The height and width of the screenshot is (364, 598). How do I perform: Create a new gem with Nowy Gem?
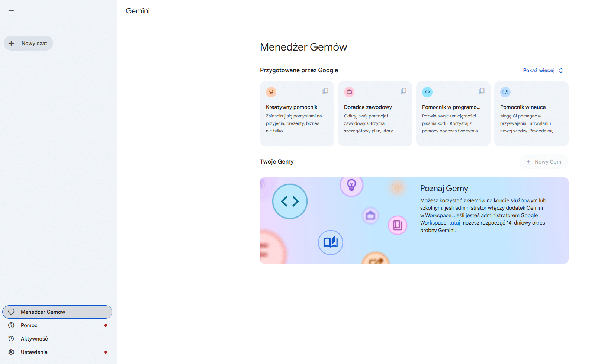544,162
